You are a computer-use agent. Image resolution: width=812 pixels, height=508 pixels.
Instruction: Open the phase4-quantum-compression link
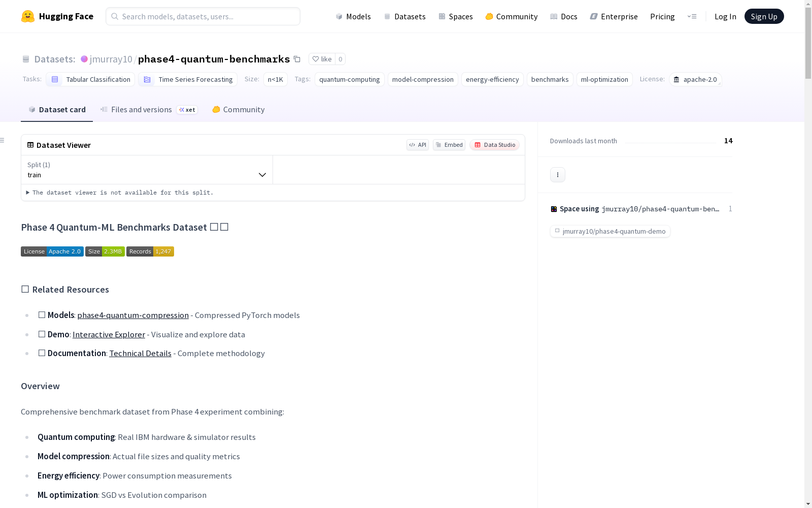coord(133,315)
